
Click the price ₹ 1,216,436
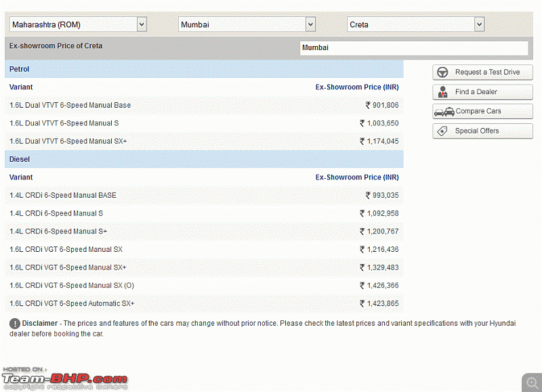(379, 249)
